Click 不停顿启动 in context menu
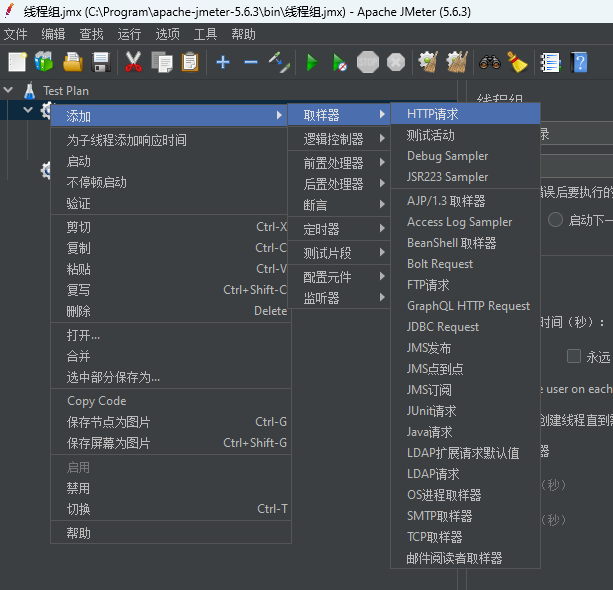Screen dimensions: 613x590 (171, 182)
